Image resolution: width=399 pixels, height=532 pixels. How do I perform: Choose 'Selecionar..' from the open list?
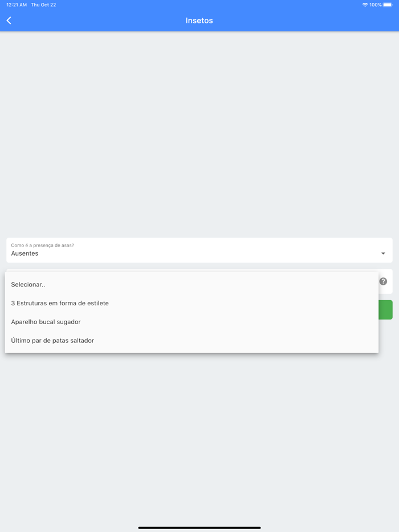click(x=28, y=284)
